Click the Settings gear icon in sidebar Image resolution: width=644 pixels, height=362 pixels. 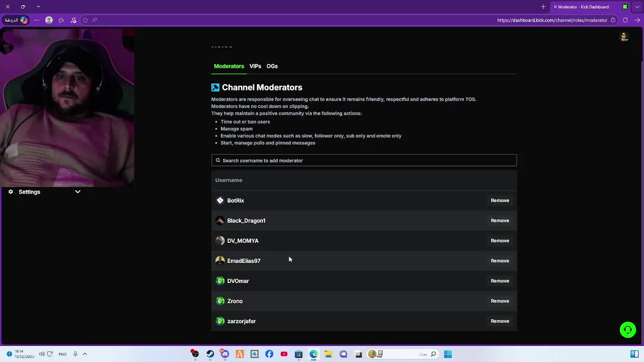[11, 192]
